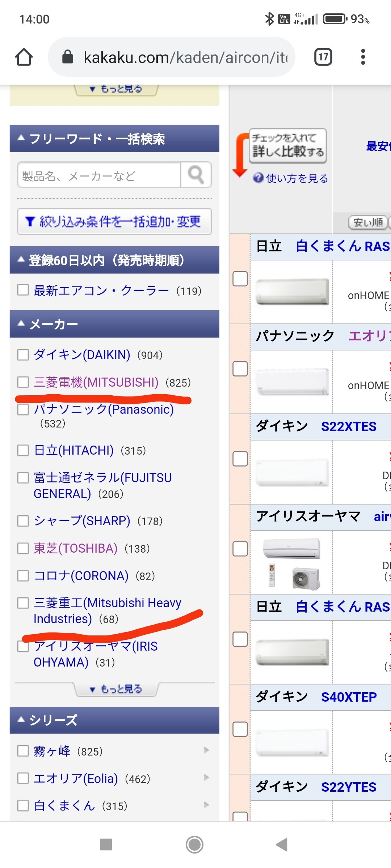
Task: Open the ダイキン S40XTEP product link
Action: 349,697
